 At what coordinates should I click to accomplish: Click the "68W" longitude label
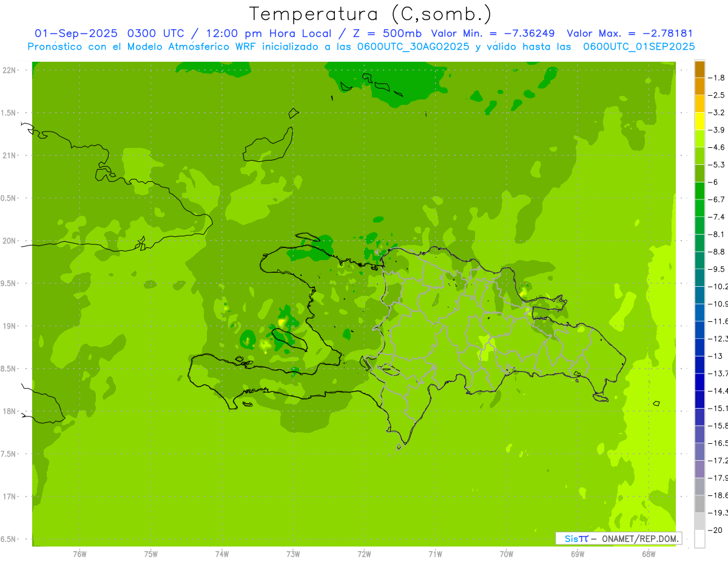click(649, 554)
